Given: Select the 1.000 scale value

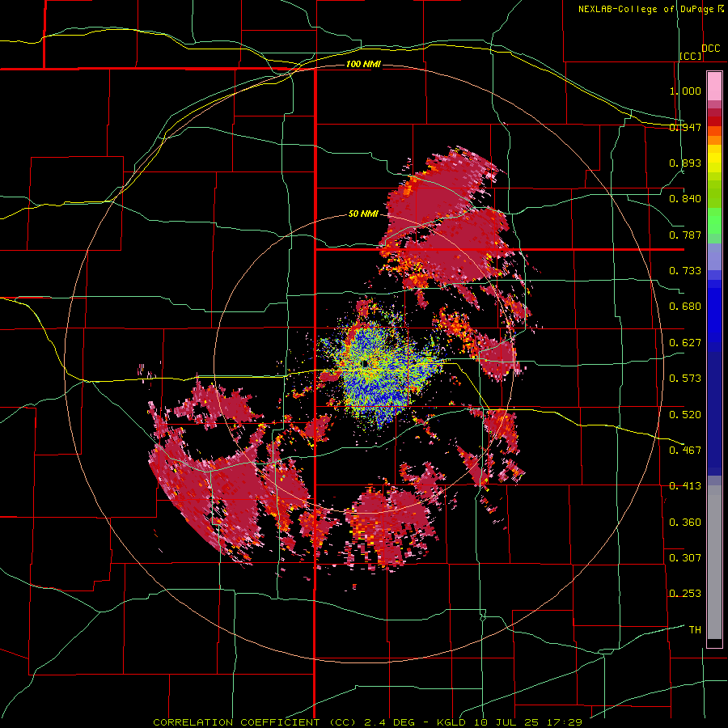Looking at the screenshot, I should coord(685,91).
